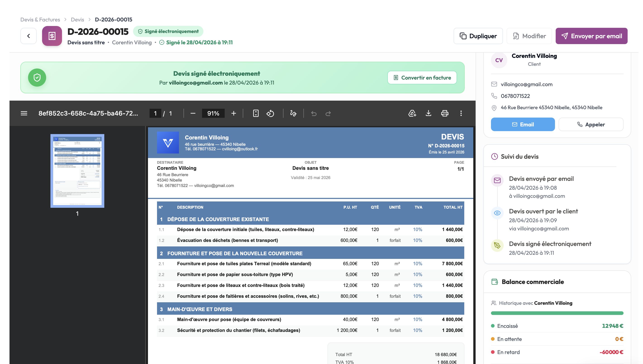Image resolution: width=643 pixels, height=364 pixels.
Task: Click the green shield icon in banner
Action: point(37,78)
